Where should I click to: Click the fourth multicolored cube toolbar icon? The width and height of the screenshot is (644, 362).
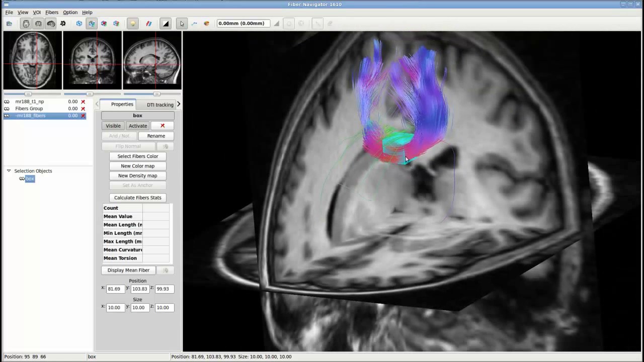pos(116,24)
